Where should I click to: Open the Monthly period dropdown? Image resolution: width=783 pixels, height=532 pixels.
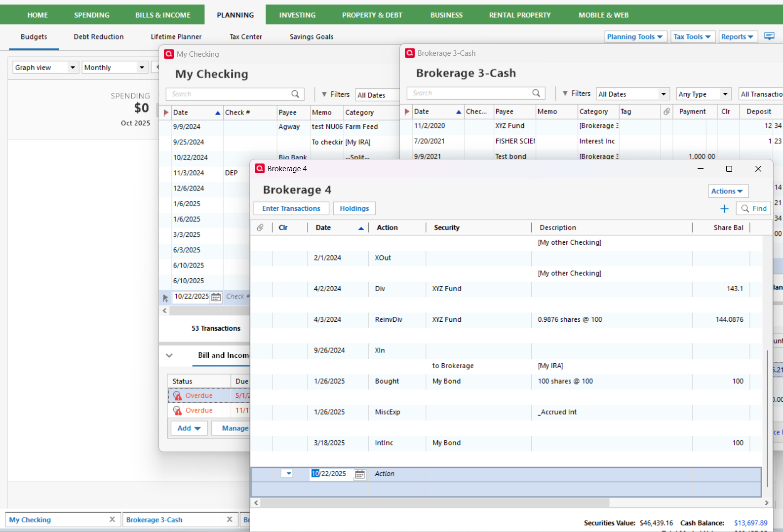pyautogui.click(x=116, y=67)
